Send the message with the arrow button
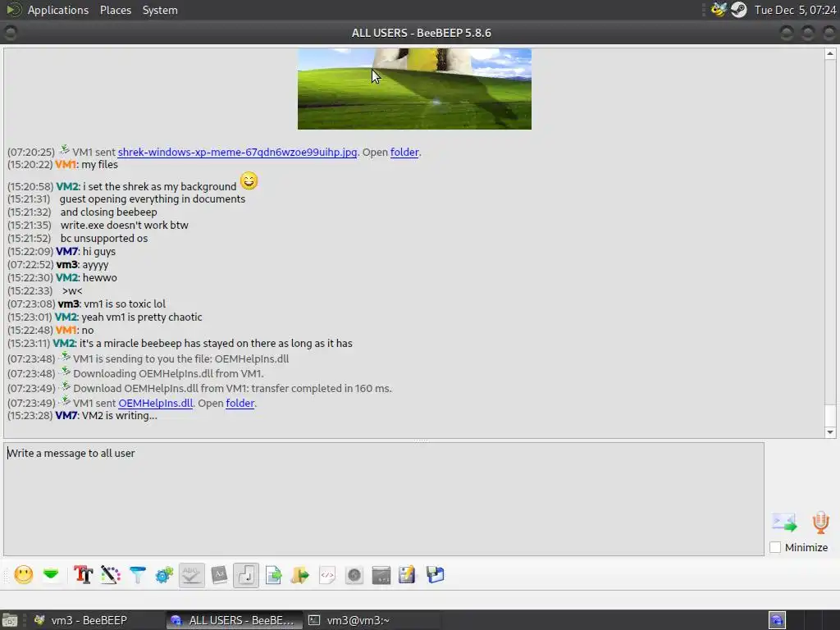This screenshot has width=840, height=630. tap(784, 523)
